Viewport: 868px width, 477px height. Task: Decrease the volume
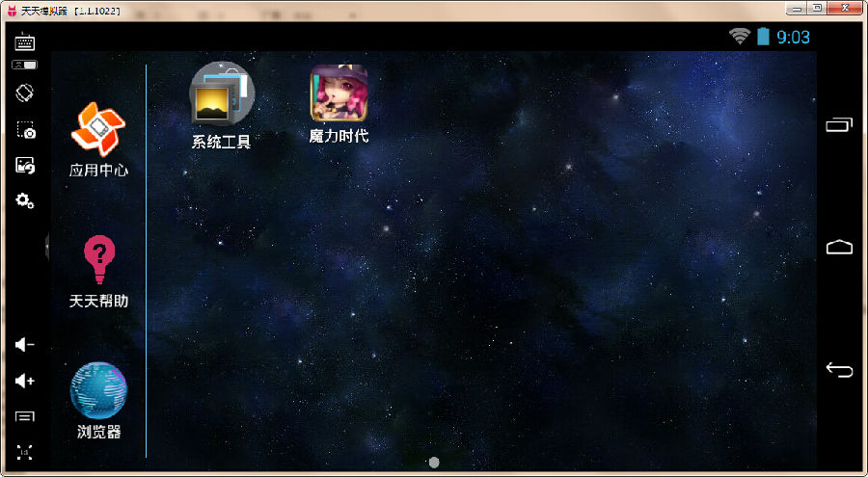[x=25, y=345]
